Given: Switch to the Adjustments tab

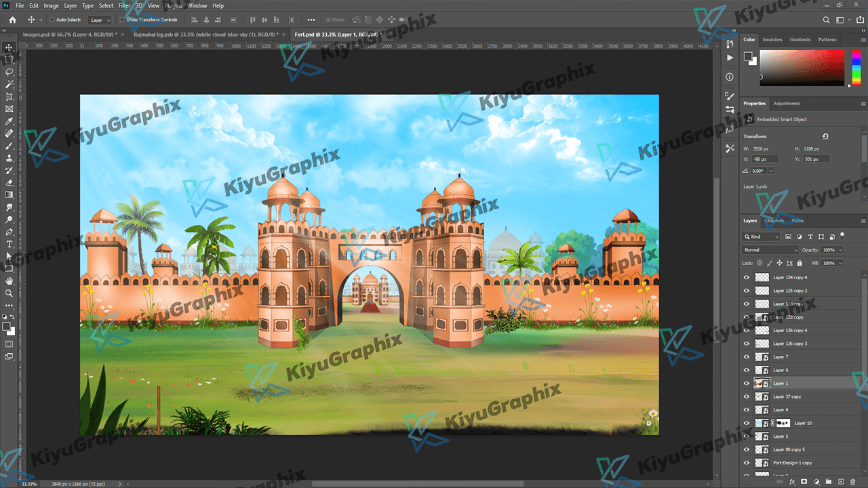Looking at the screenshot, I should click(x=787, y=104).
